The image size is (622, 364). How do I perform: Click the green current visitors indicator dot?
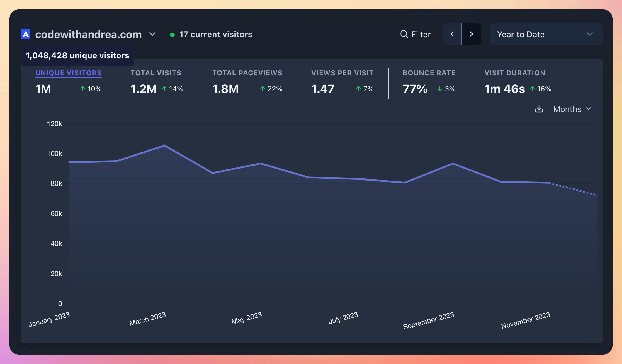tap(172, 35)
